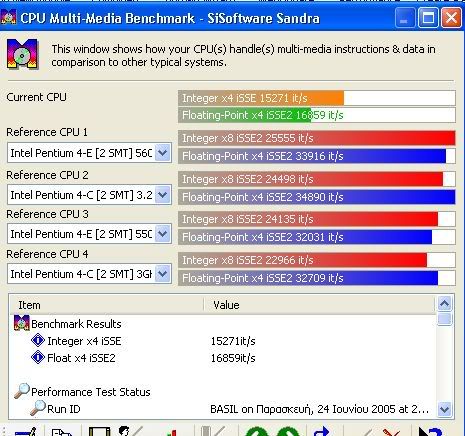Click the magnifier icon for Performance Test Status
Image resolution: width=465 pixels, height=436 pixels.
pyautogui.click(x=22, y=391)
